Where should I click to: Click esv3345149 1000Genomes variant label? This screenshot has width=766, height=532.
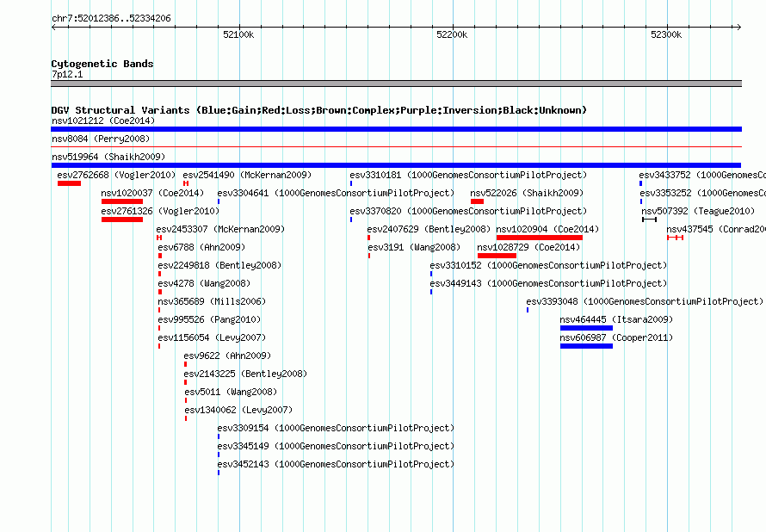pos(336,446)
